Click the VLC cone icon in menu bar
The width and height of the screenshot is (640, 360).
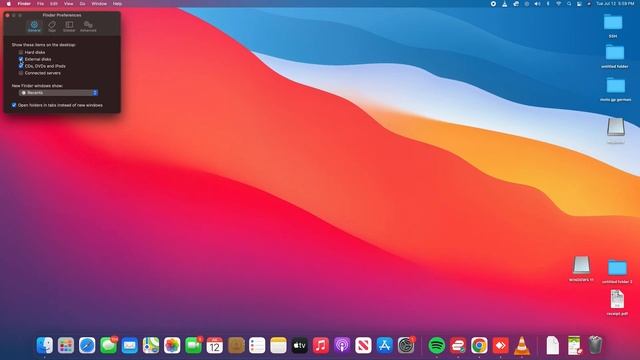point(504,4)
